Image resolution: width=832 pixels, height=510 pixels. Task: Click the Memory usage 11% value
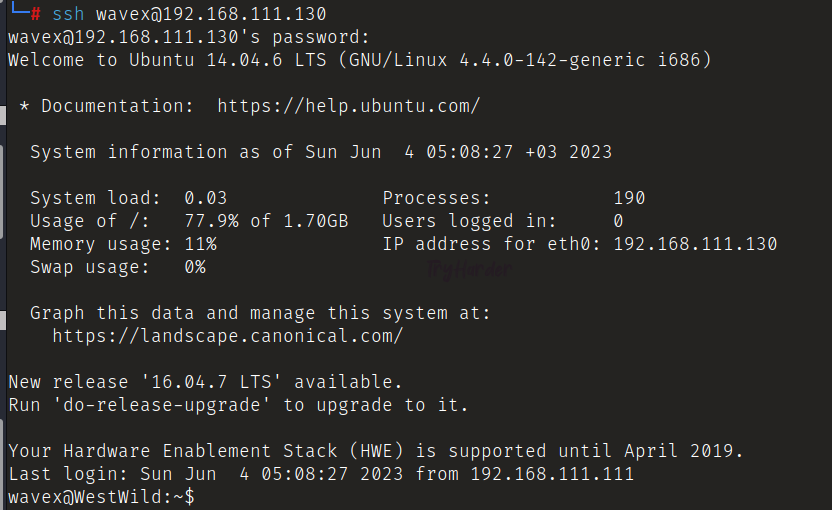coord(200,244)
